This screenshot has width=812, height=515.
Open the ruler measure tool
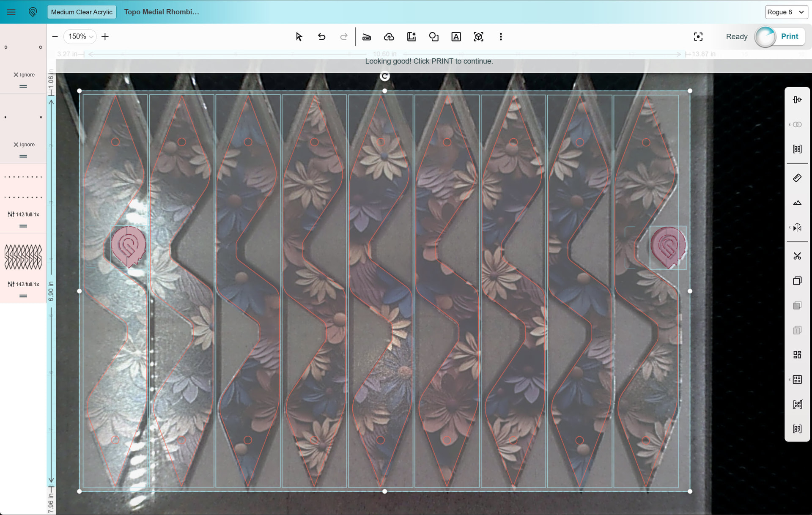coord(797,178)
